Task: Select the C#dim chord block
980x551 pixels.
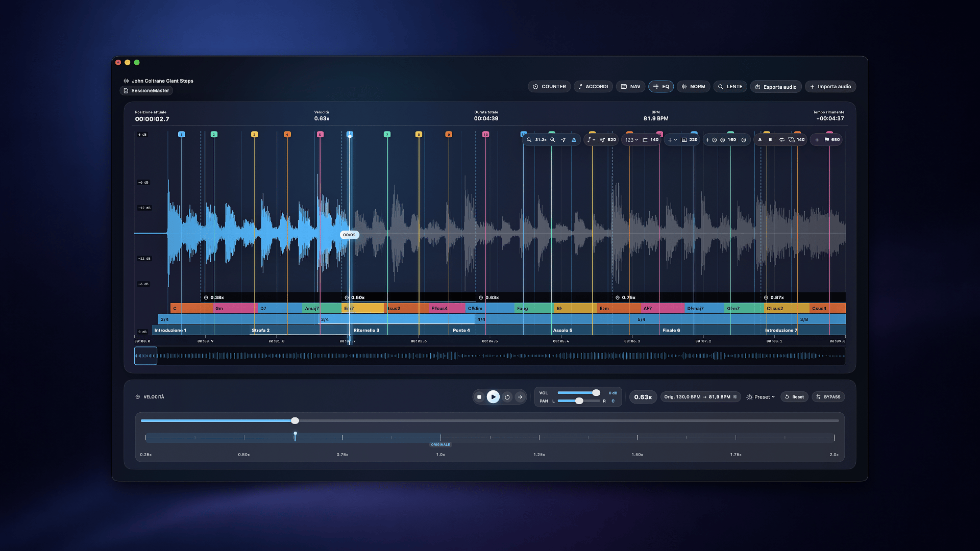Action: click(x=489, y=309)
